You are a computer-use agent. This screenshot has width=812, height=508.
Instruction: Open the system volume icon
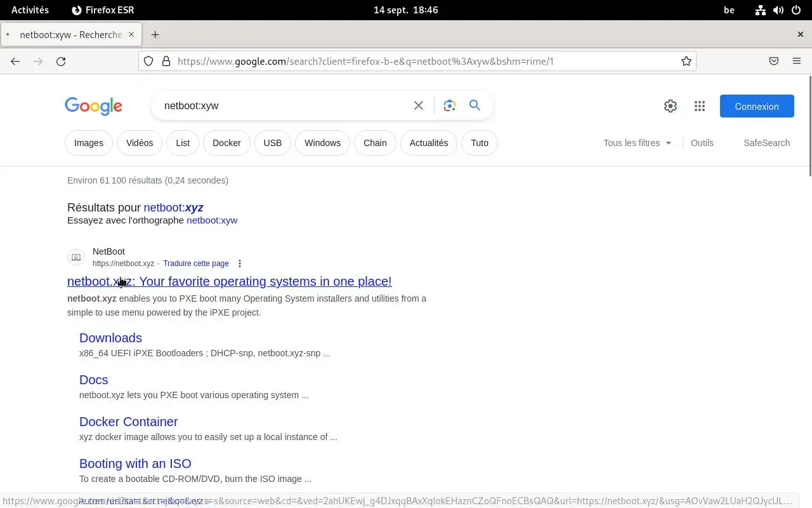(778, 10)
